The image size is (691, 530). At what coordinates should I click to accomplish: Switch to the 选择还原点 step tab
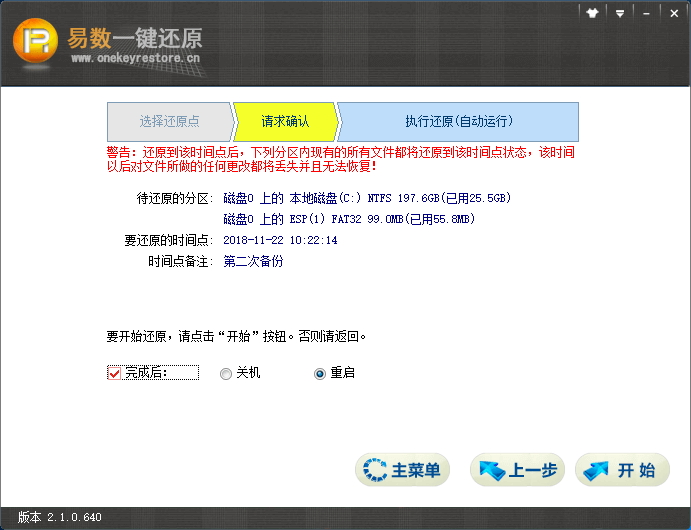[168, 121]
